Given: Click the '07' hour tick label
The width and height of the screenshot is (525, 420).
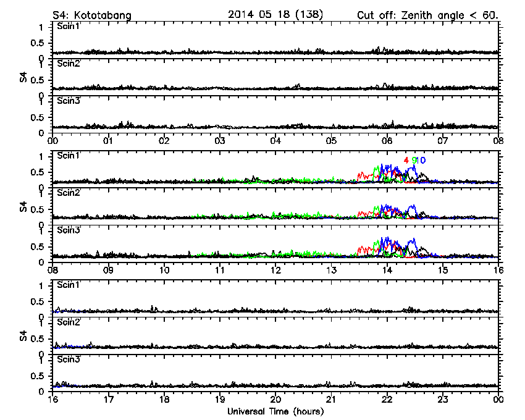Looking at the screenshot, I should [x=443, y=141].
